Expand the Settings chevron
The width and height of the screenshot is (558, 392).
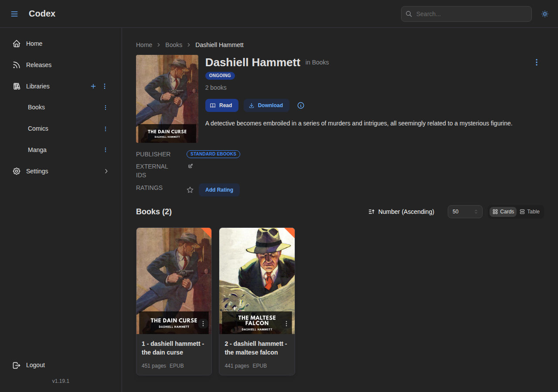pos(106,171)
